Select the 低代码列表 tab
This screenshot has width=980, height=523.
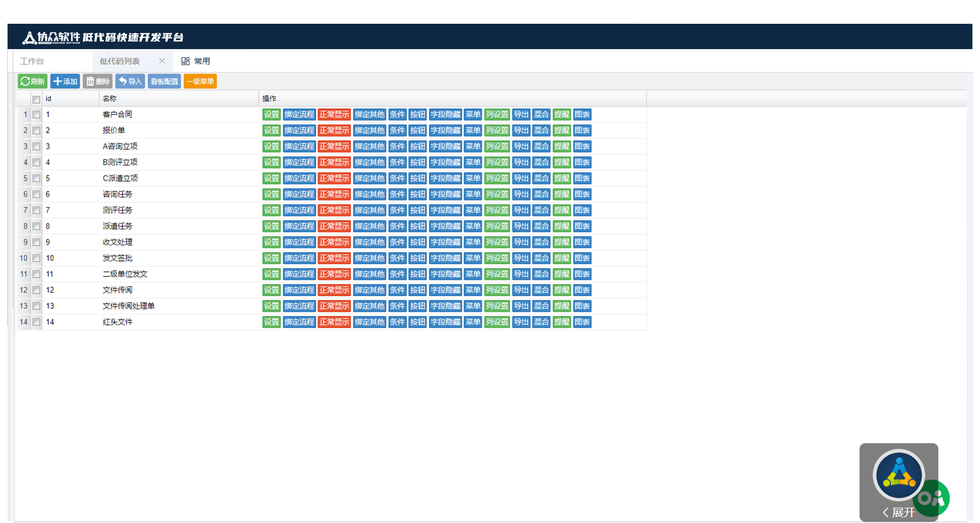[120, 61]
